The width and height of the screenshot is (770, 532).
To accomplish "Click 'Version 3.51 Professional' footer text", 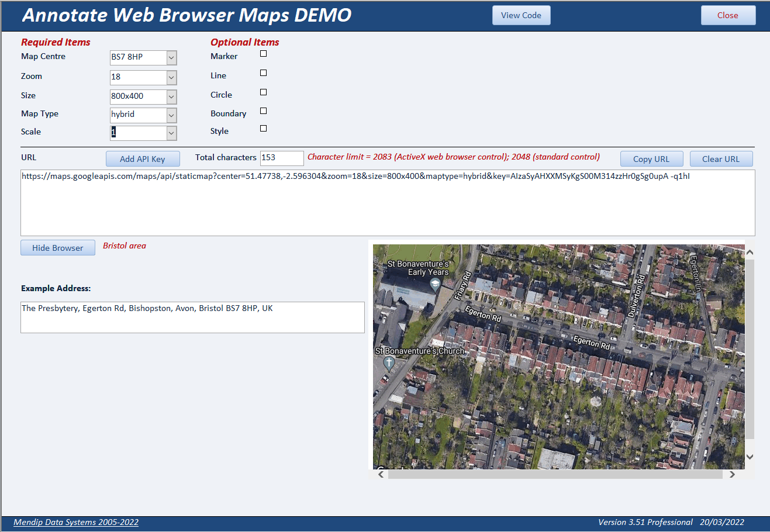I will point(645,523).
